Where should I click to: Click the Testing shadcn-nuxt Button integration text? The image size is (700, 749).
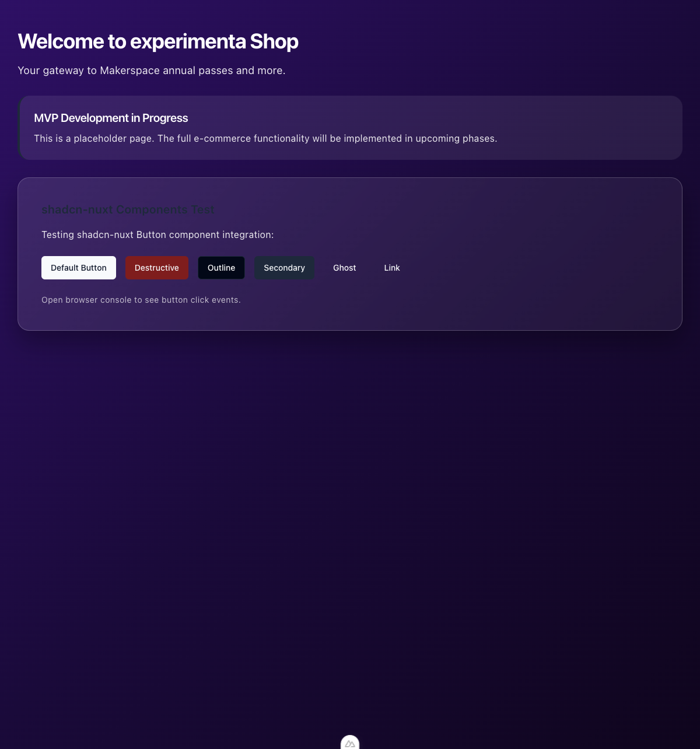(x=157, y=235)
